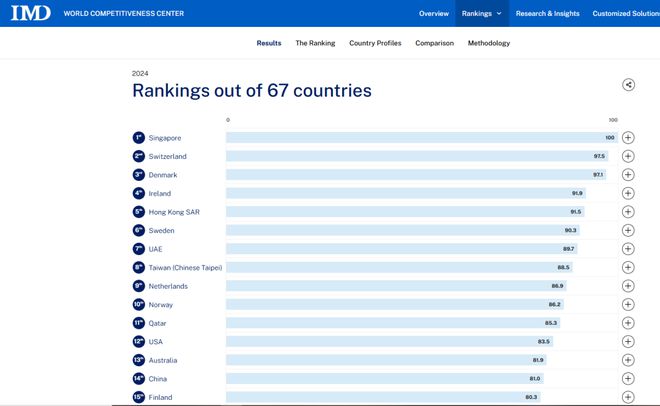Open the Rankings dropdown menu

point(482,13)
